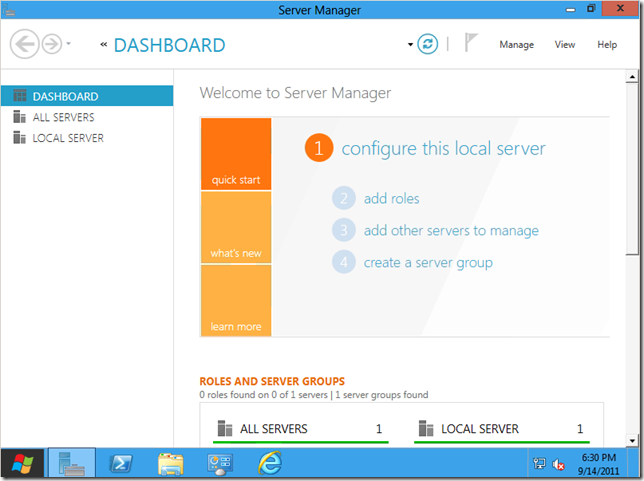Click add other servers to manage
Screen dimensions: 644x481
coord(451,231)
